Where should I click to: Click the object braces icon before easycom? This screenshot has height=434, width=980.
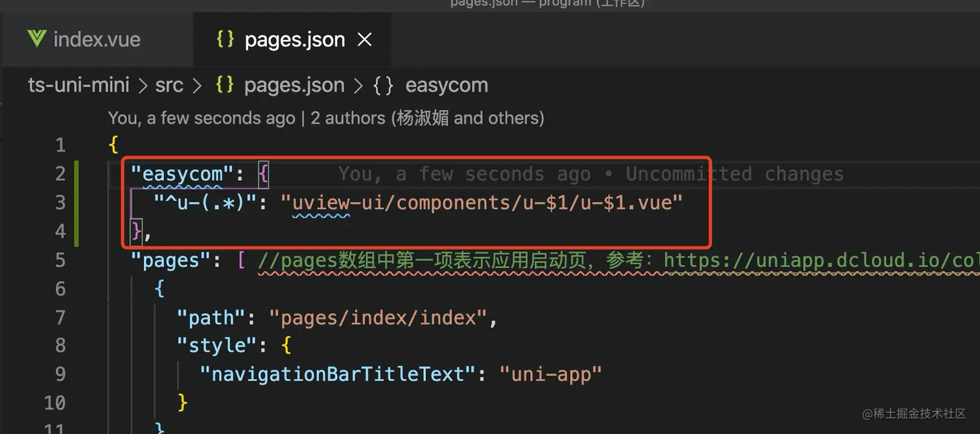(x=383, y=85)
